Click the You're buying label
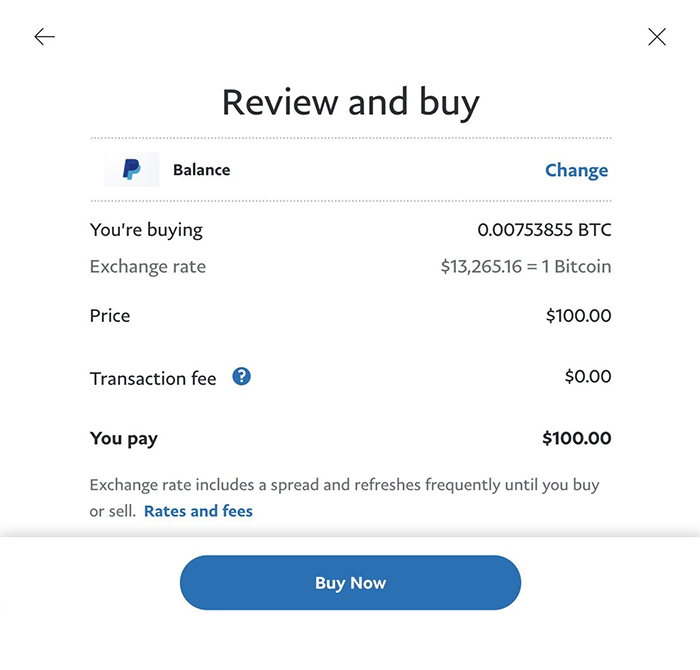 146,230
